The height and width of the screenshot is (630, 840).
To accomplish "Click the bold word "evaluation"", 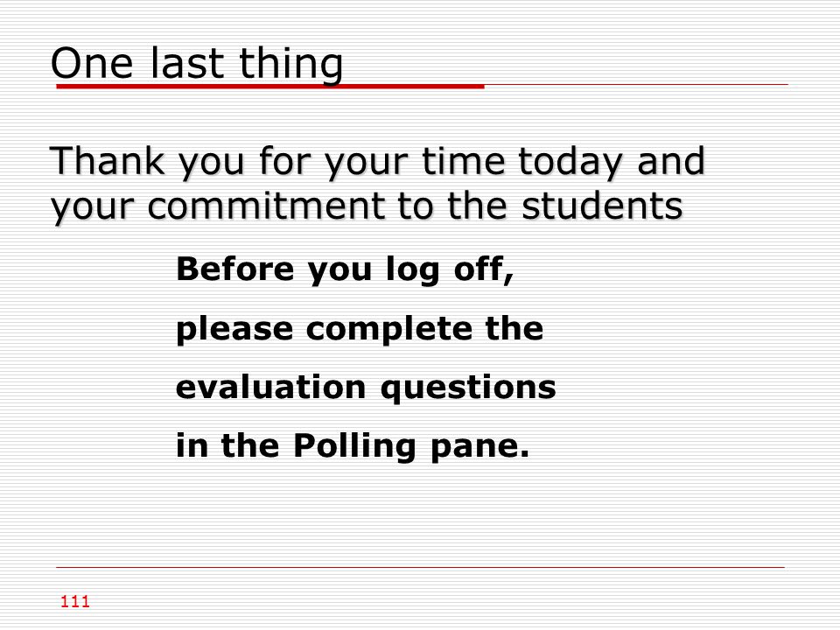I will coord(271,386).
